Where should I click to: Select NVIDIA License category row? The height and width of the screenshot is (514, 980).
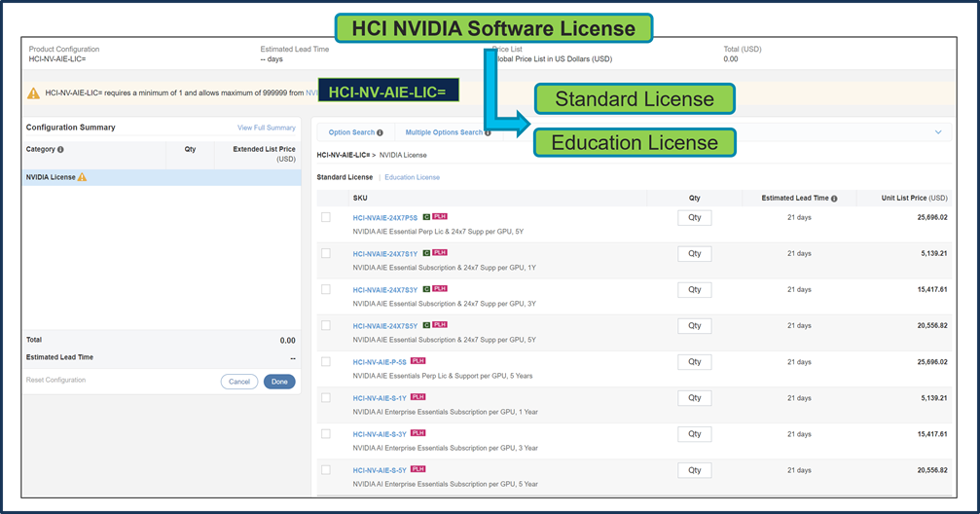(162, 177)
